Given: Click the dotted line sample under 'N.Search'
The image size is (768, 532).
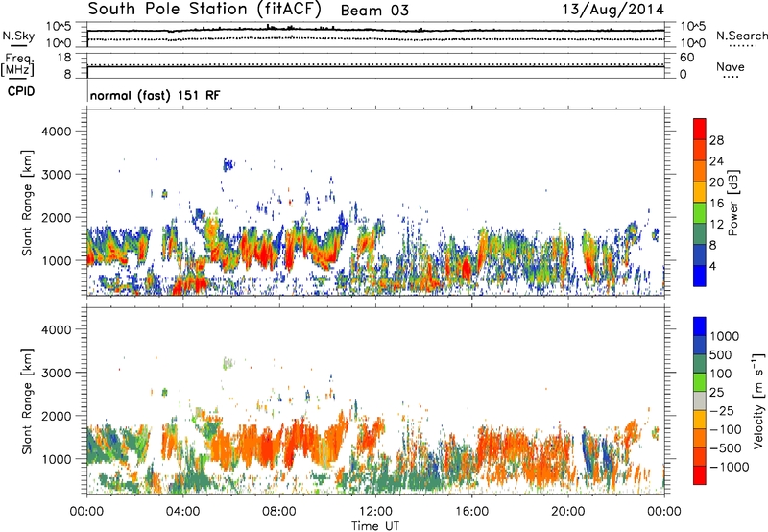Looking at the screenshot, I should click(742, 46).
